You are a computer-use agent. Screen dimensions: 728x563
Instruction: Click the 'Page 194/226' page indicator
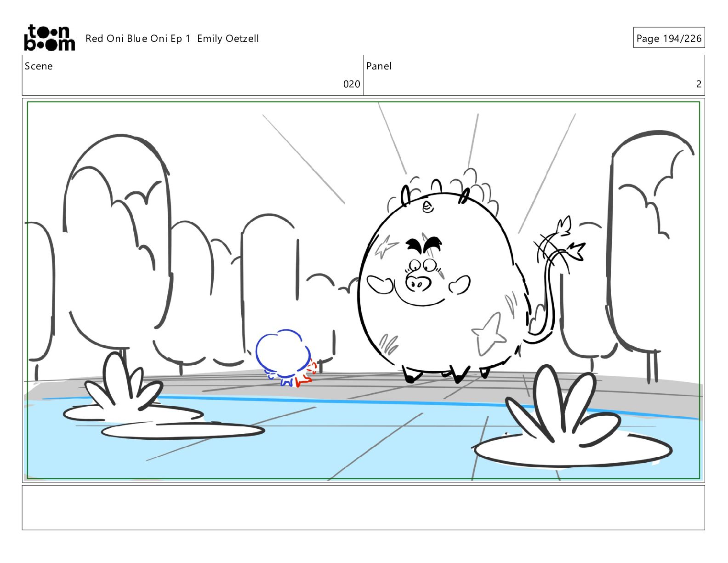(x=669, y=38)
